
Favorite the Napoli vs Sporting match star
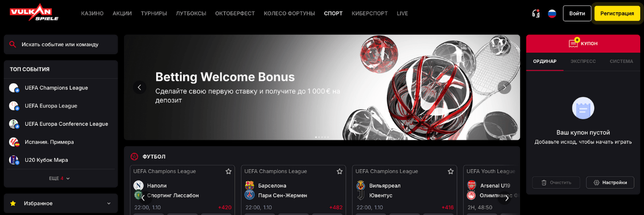pos(228,171)
